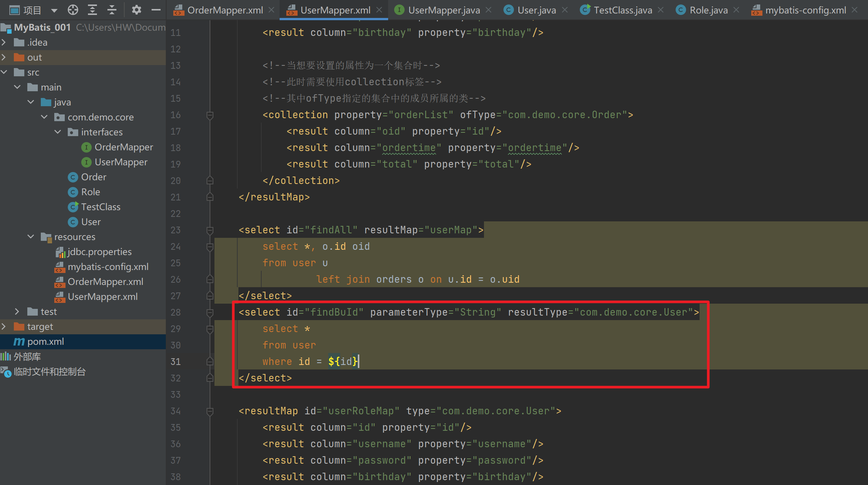
Task: Open the project view dropdown arrow
Action: (x=54, y=10)
